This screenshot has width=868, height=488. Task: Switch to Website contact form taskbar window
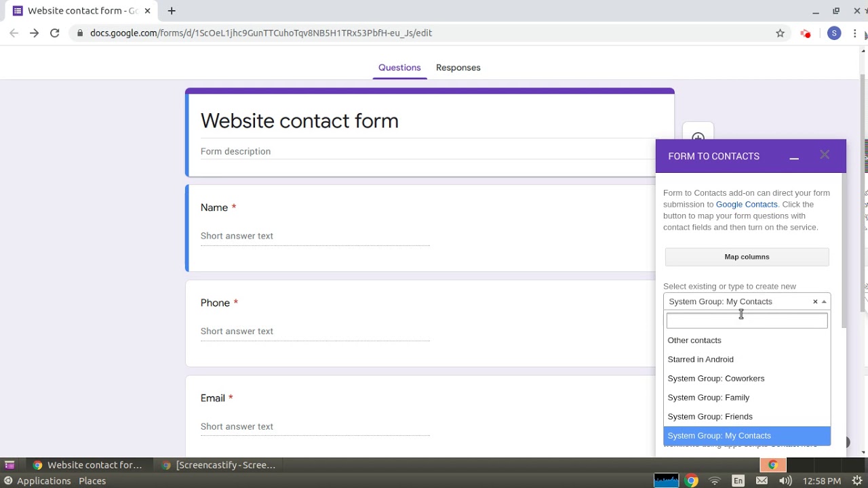87,465
